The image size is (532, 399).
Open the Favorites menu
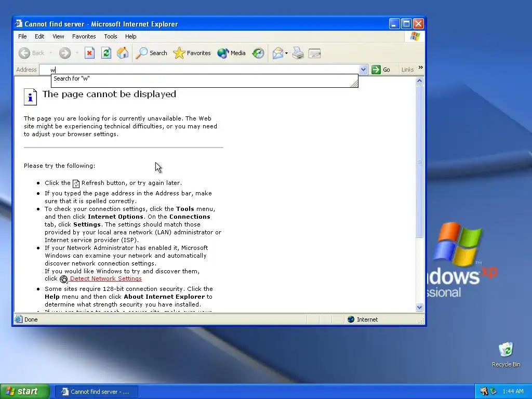84,36
